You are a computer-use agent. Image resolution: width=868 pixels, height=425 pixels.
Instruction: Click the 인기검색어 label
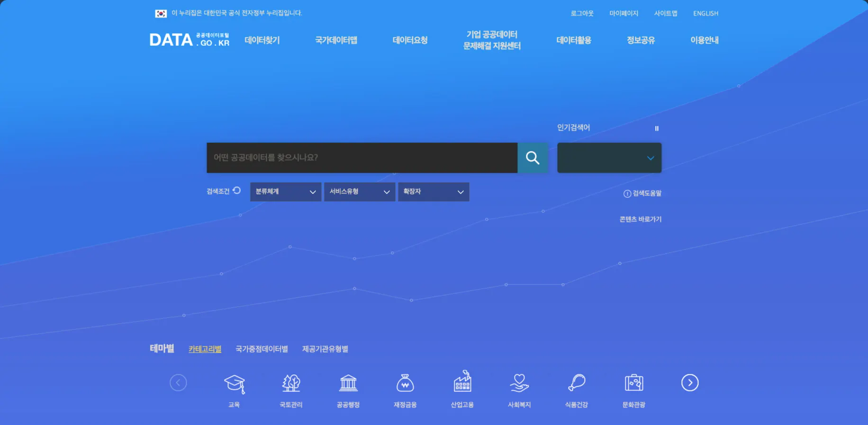click(573, 128)
